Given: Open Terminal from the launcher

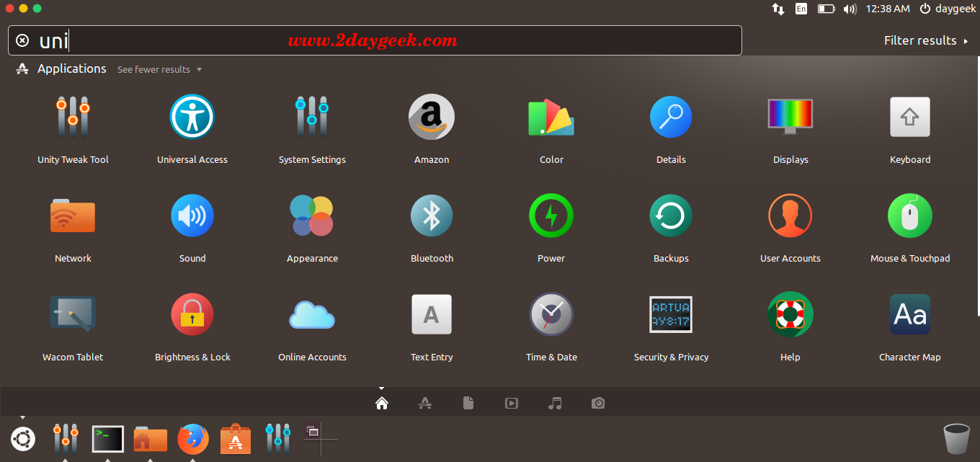Looking at the screenshot, I should (x=108, y=438).
